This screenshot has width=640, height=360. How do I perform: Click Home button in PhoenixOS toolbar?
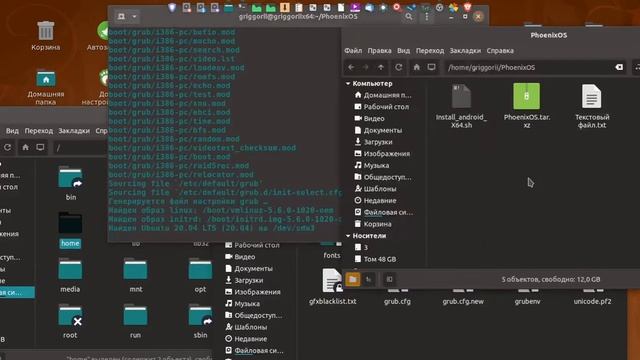point(416,67)
